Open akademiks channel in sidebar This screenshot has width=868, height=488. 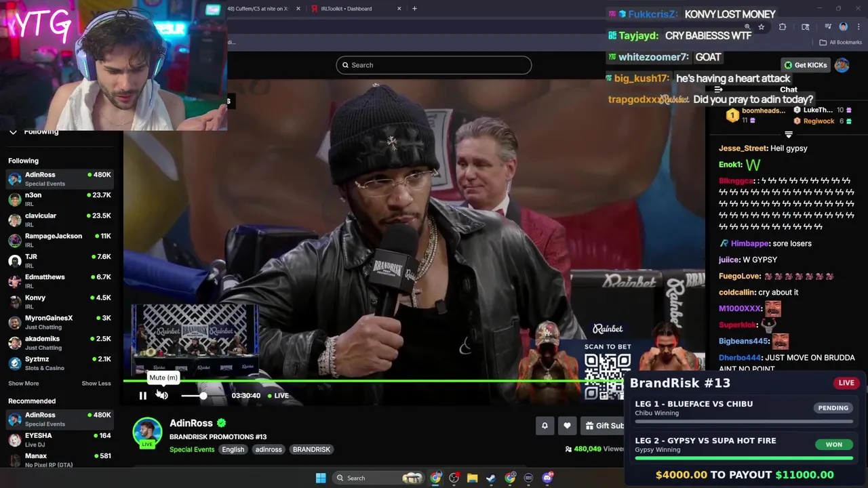[60, 343]
